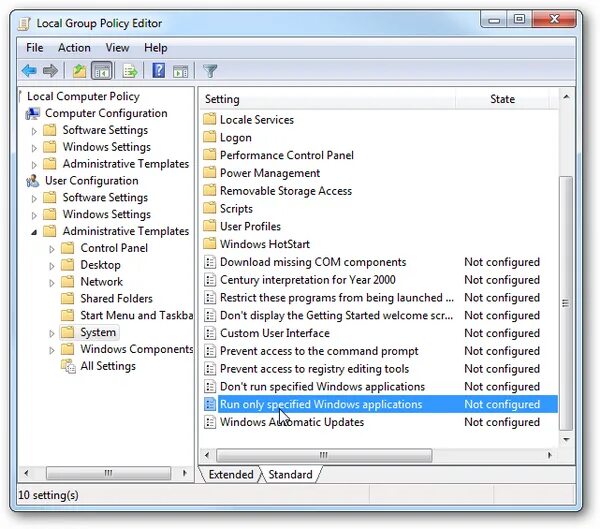Click the settings list horizontal scrollbar thumb
Screen dimensions: 600x529
click(x=324, y=455)
